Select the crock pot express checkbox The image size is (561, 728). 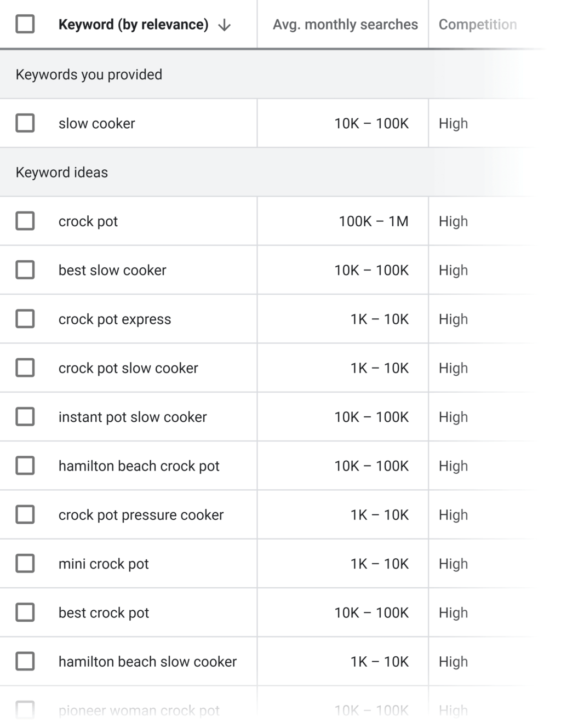coord(25,319)
